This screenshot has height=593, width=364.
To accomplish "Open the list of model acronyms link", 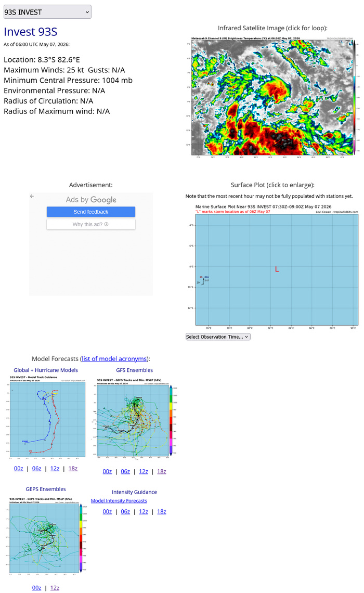I will coord(114,358).
